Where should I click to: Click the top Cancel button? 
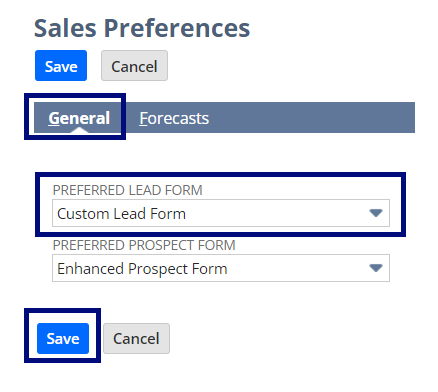134,66
